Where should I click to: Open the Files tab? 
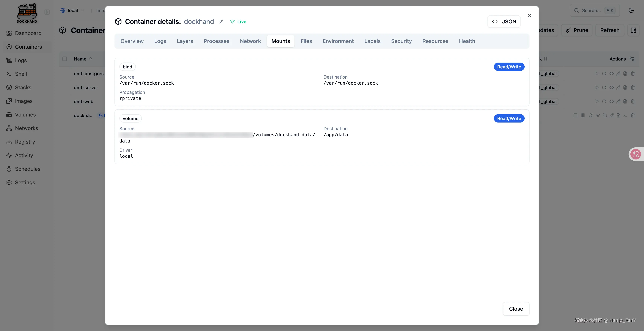pyautogui.click(x=306, y=41)
